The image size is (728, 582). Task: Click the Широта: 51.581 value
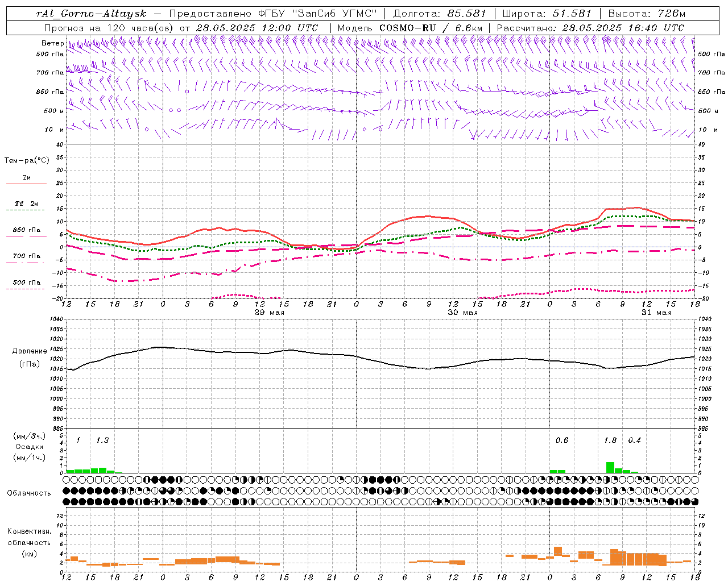[x=547, y=14]
